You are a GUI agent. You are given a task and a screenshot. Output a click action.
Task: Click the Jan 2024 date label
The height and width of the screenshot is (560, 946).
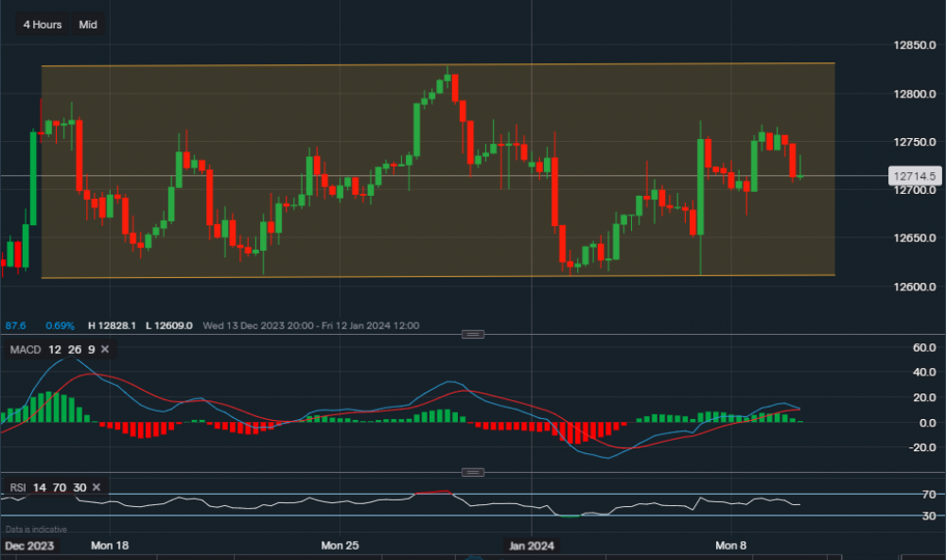click(x=531, y=546)
